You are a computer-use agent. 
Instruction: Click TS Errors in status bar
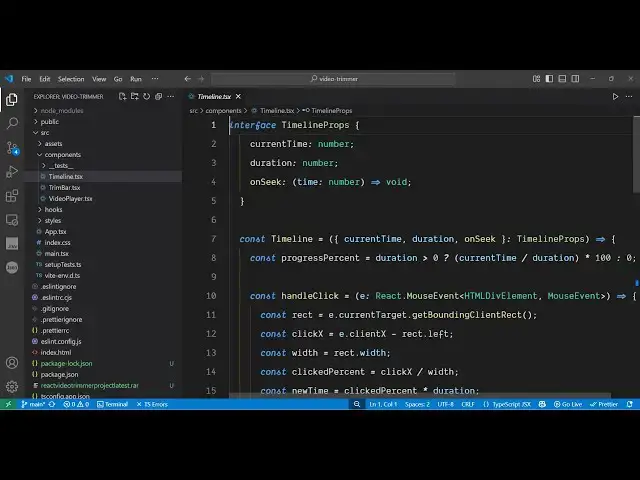click(x=152, y=404)
